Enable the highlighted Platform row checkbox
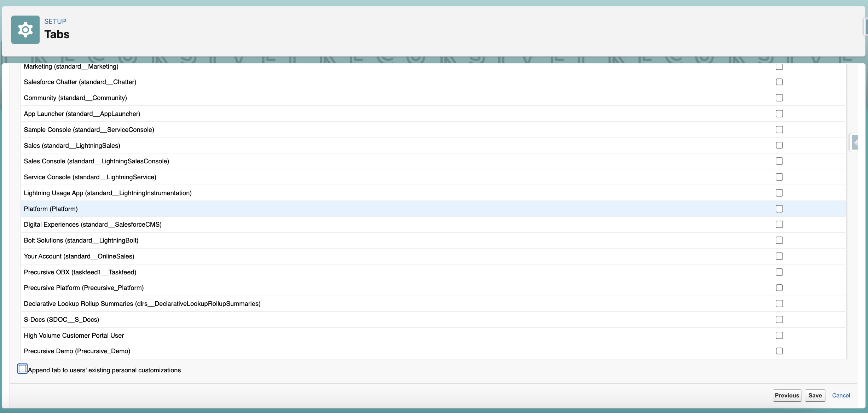The width and height of the screenshot is (868, 413). (779, 209)
